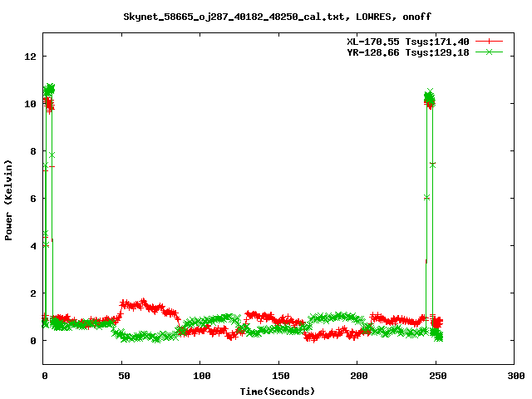Screen dimensions: 532x399
Task: Click the green YR legend line sample
Action: pyautogui.click(x=489, y=52)
